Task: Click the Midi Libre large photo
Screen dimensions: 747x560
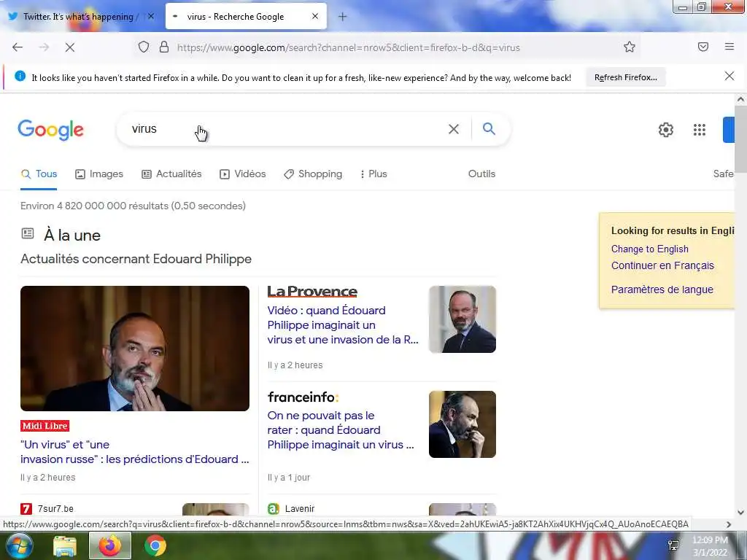Action: point(135,348)
